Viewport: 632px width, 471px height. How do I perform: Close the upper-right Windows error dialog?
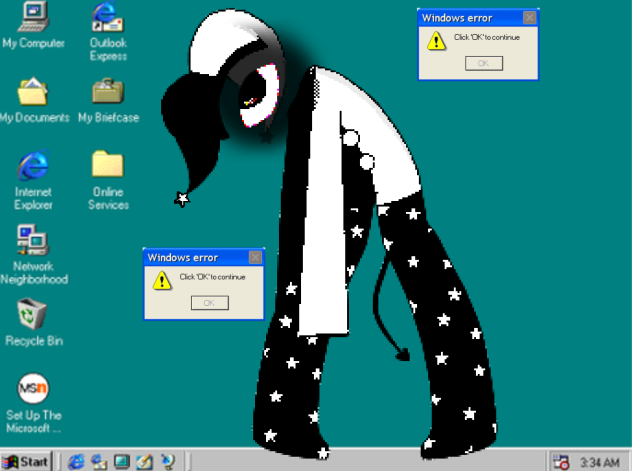pyautogui.click(x=529, y=17)
